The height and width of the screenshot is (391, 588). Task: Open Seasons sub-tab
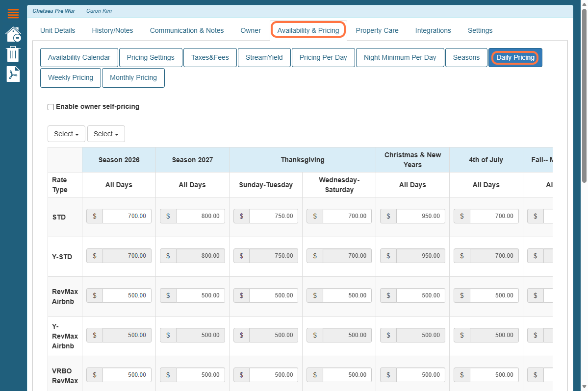coord(466,57)
